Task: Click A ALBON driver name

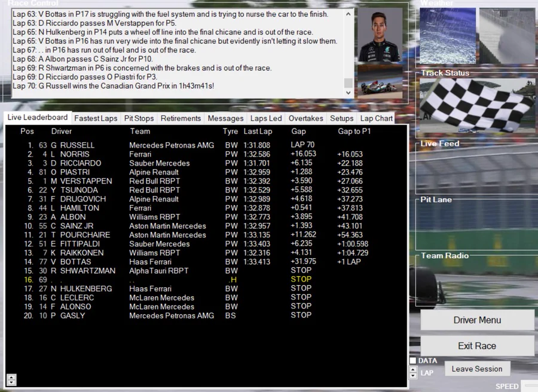Action: click(x=68, y=217)
